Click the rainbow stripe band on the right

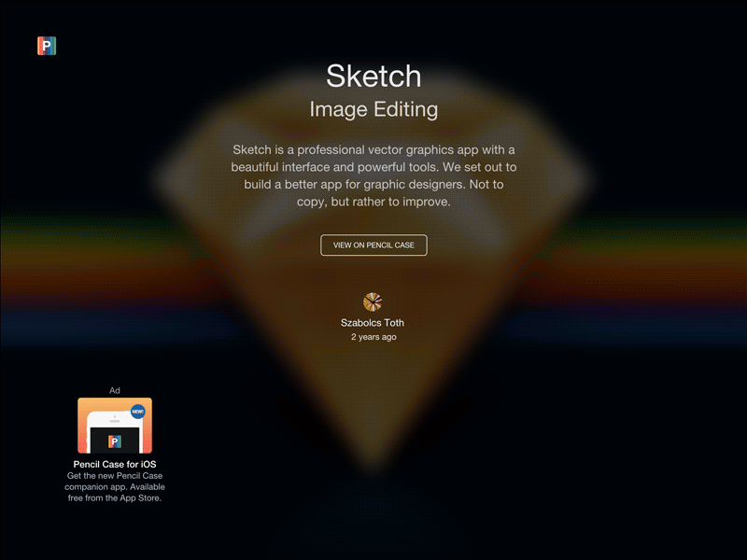coord(667,281)
